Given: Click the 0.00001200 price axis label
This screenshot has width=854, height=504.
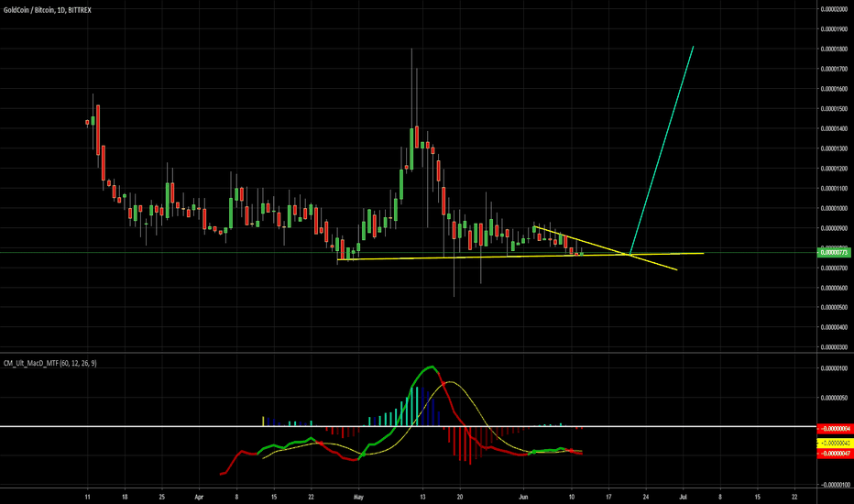Looking at the screenshot, I should 834,169.
